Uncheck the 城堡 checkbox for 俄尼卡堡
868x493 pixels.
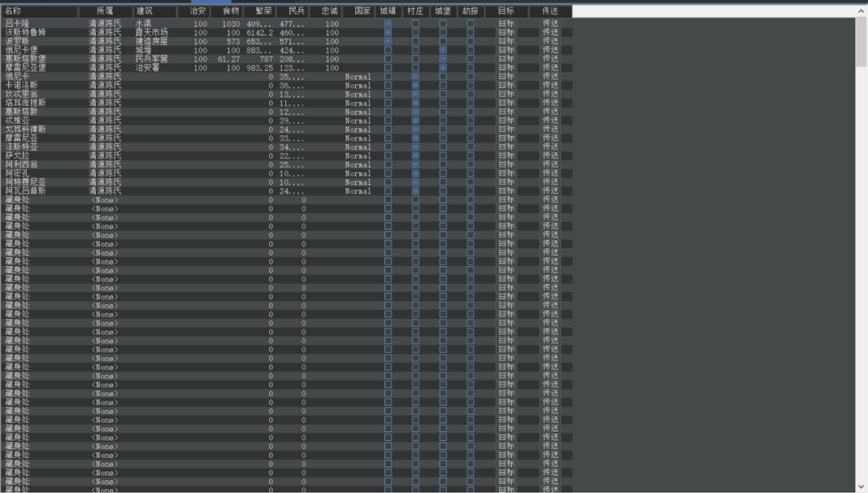click(x=443, y=51)
